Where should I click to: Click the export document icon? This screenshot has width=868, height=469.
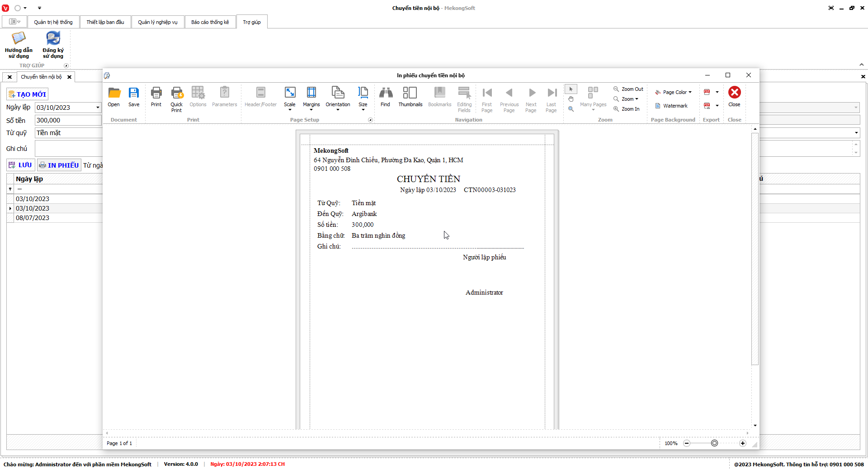click(707, 92)
